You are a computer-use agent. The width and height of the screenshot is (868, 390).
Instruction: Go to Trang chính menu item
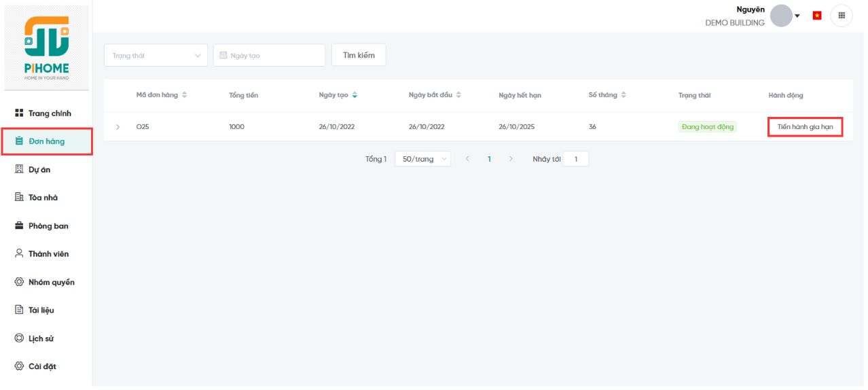pyautogui.click(x=49, y=113)
